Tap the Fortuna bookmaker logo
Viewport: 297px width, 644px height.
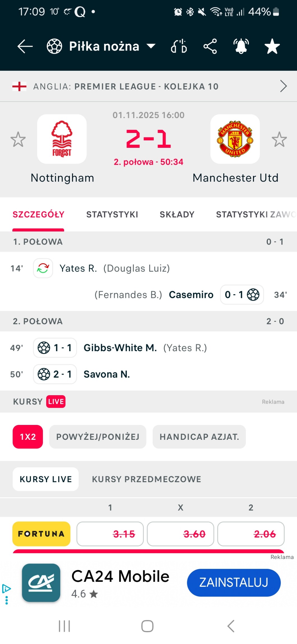tap(41, 534)
